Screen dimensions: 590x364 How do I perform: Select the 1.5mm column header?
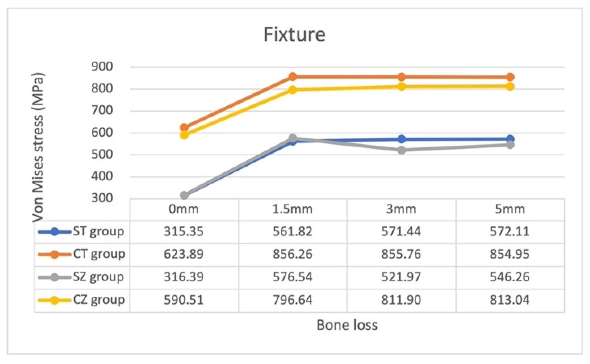(x=292, y=209)
